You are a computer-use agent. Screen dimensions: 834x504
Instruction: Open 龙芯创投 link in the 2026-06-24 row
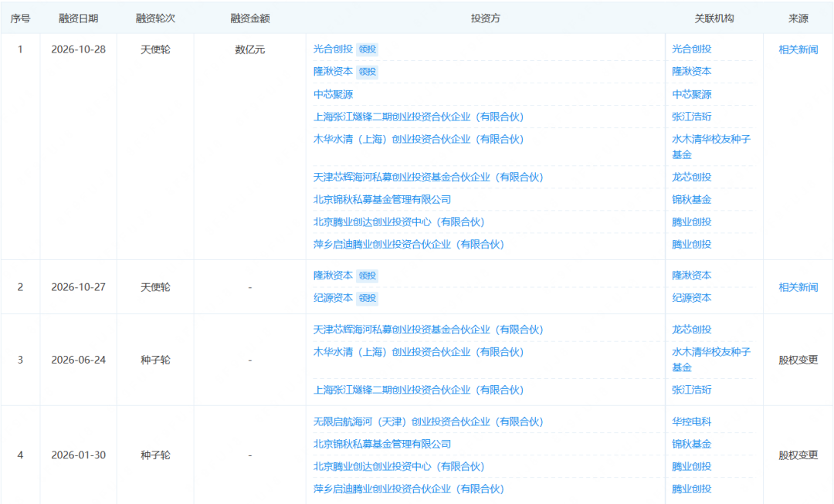[x=691, y=330]
